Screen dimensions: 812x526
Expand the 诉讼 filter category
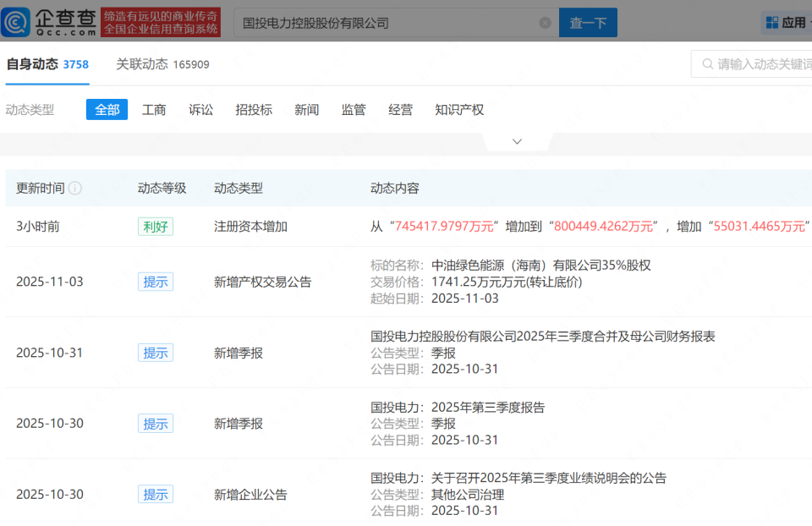(200, 109)
